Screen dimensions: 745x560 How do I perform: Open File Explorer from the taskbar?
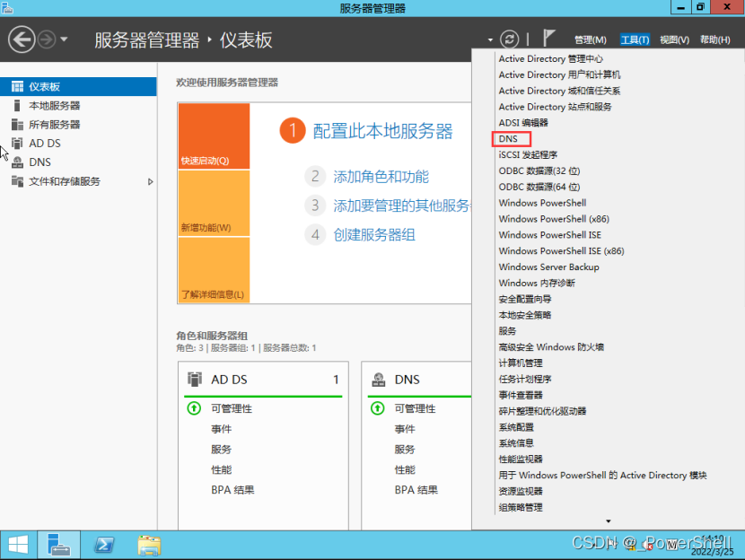pyautogui.click(x=149, y=545)
